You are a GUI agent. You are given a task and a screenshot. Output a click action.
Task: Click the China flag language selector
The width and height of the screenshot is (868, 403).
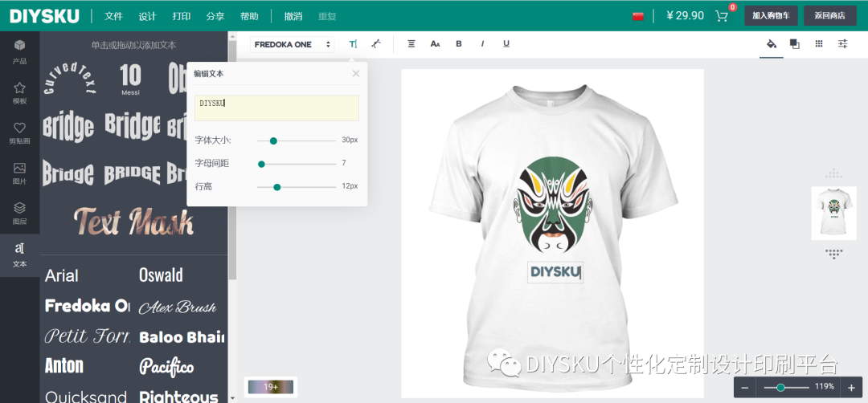tap(638, 16)
